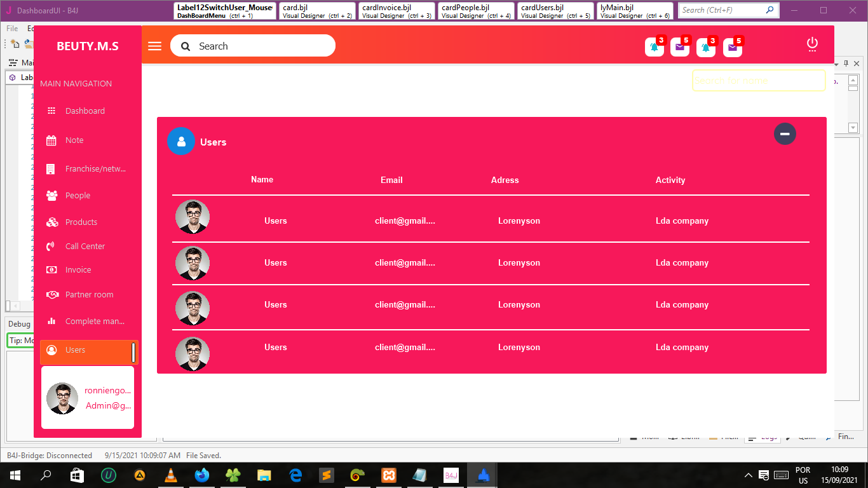The image size is (868, 488).
Task: Switch to the cardPeople.bjl designer tab
Action: [476, 11]
